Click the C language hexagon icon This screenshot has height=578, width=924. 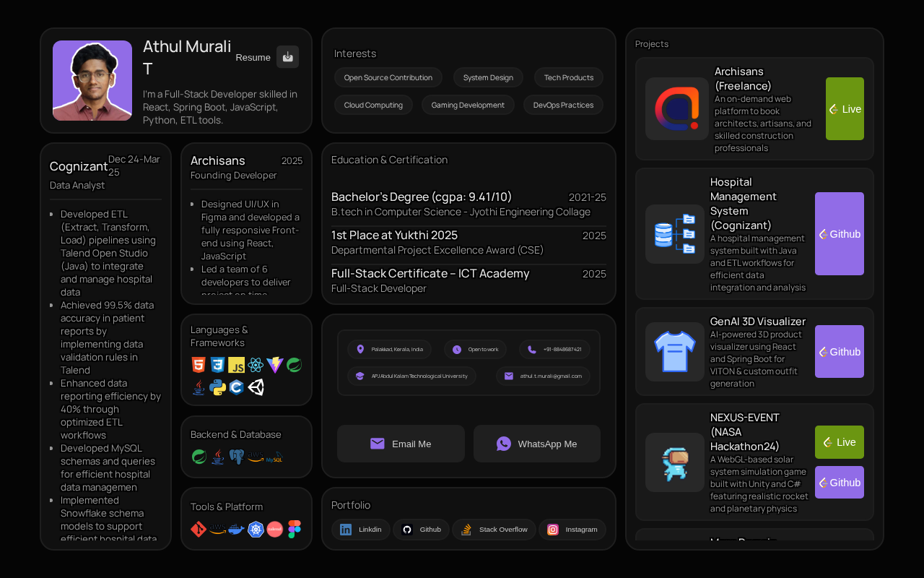point(236,388)
